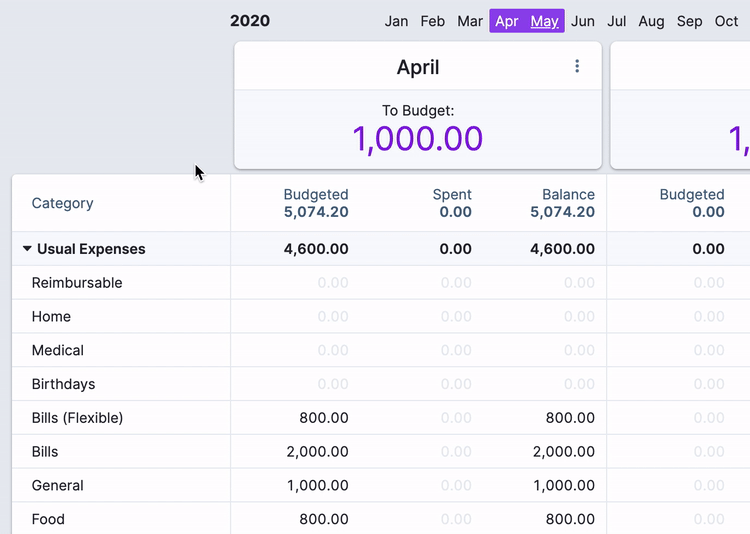Click the Category column header
The width and height of the screenshot is (750, 534).
[x=62, y=203]
